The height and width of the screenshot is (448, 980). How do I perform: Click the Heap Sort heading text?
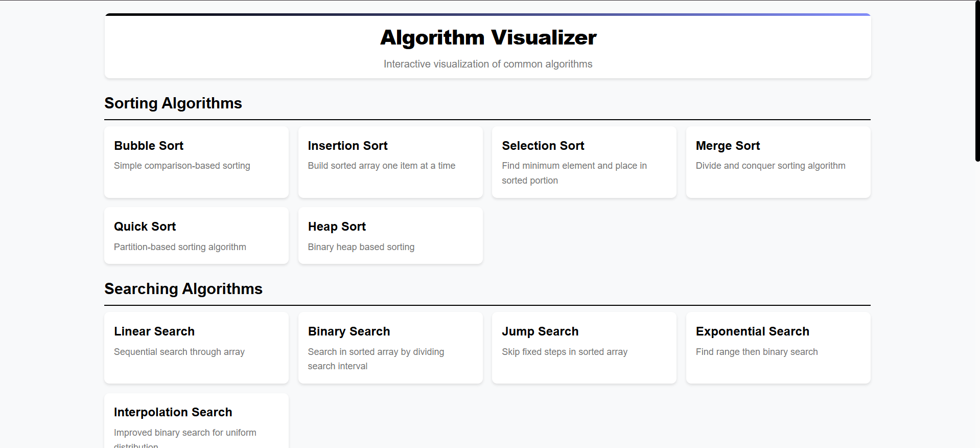(x=336, y=226)
